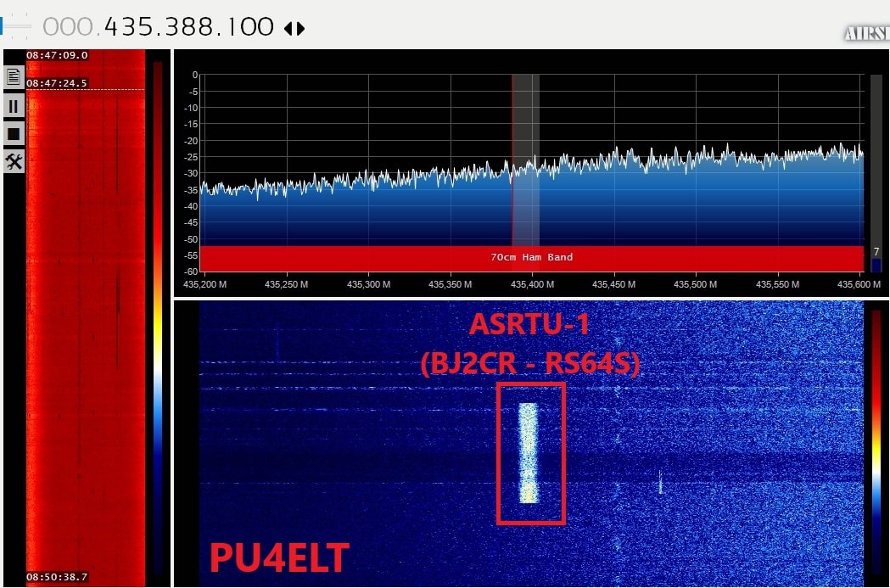Viewport: 890px width, 588px height.
Task: Click timestamp 08:47:09.0
Action: click(57, 55)
